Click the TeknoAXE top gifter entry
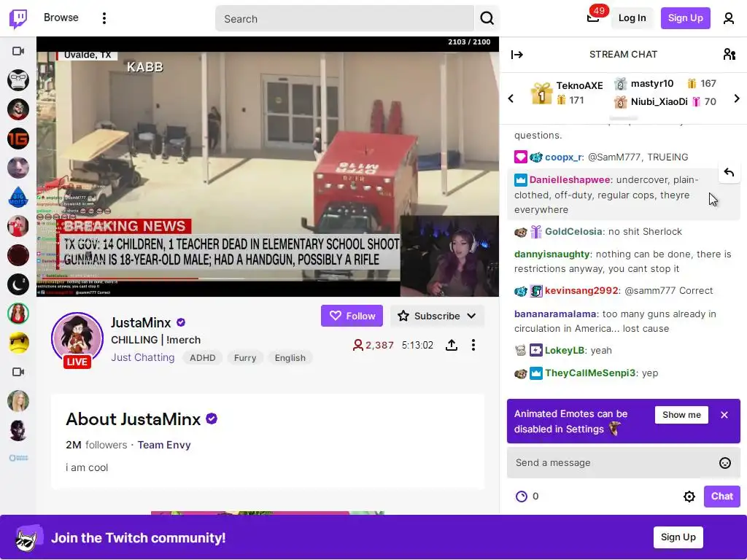The image size is (747, 560). [567, 93]
